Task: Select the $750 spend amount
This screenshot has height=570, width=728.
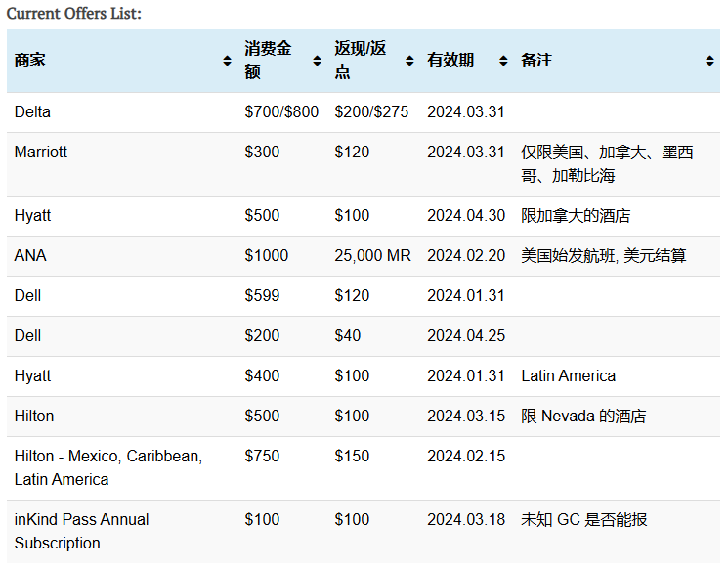Action: click(x=262, y=456)
